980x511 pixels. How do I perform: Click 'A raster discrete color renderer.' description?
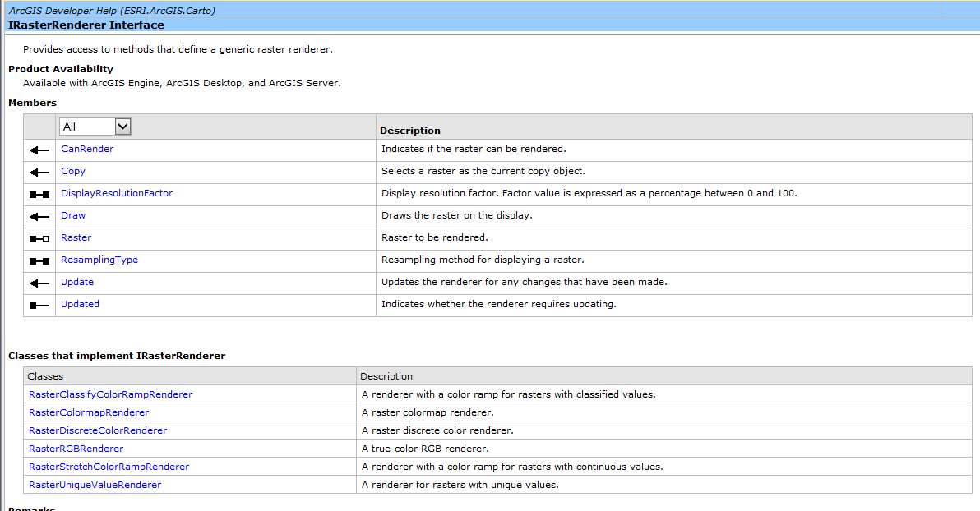[x=437, y=430]
